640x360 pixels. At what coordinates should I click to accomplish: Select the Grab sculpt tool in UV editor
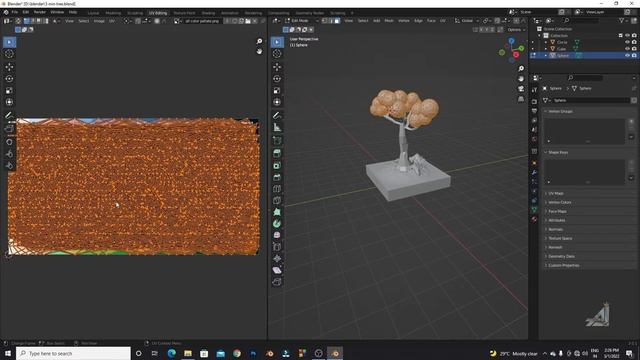tap(9, 142)
